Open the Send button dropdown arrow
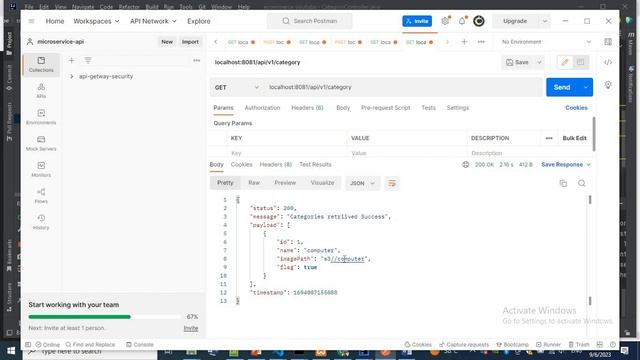The width and height of the screenshot is (640, 360). (586, 87)
